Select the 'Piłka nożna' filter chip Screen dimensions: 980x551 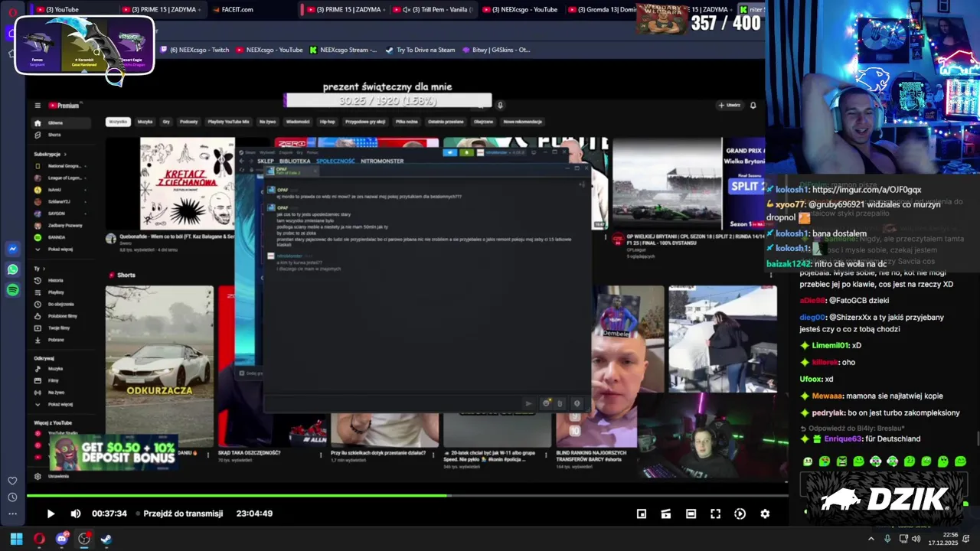pos(407,122)
